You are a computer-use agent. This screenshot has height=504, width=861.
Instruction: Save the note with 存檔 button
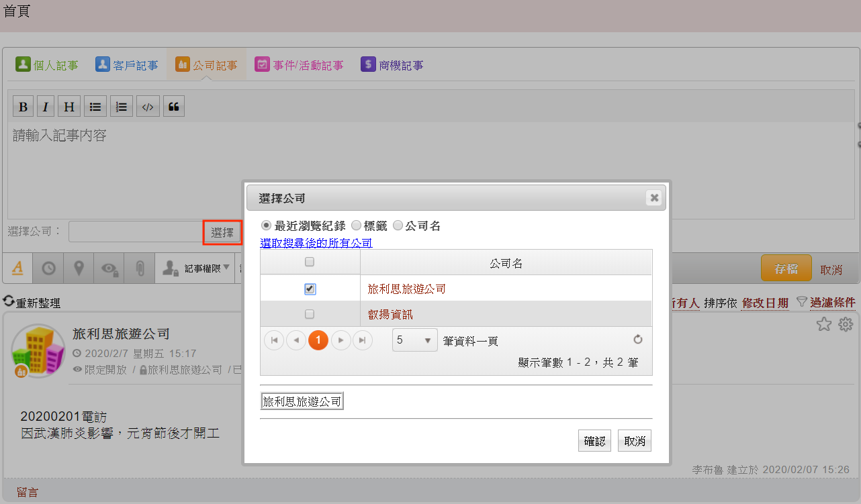[x=786, y=268]
